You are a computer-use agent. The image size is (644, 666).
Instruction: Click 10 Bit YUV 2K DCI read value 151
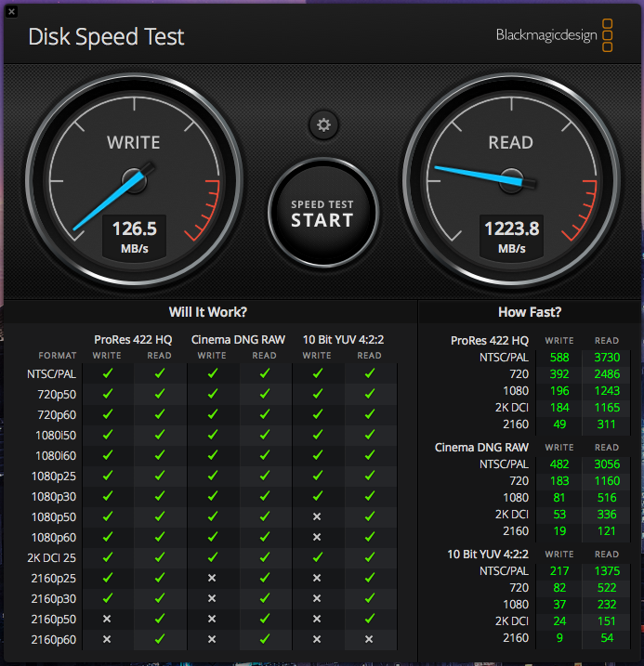[x=606, y=621]
